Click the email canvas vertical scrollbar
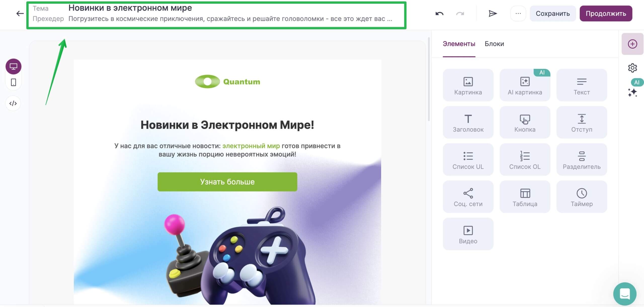The image size is (644, 307). tap(429, 79)
